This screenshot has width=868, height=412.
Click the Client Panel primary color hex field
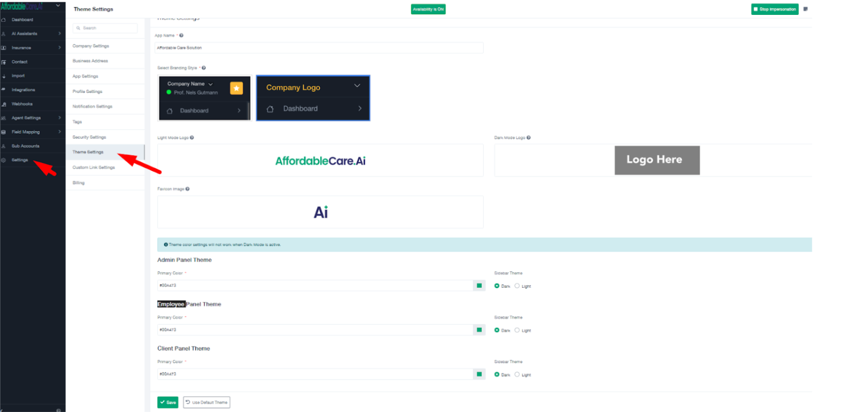pyautogui.click(x=315, y=374)
